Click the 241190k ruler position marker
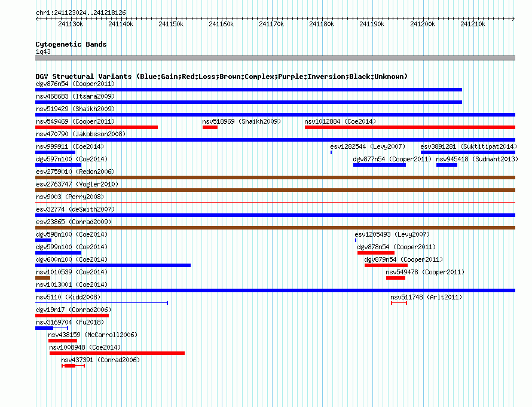532x407 pixels. click(372, 24)
